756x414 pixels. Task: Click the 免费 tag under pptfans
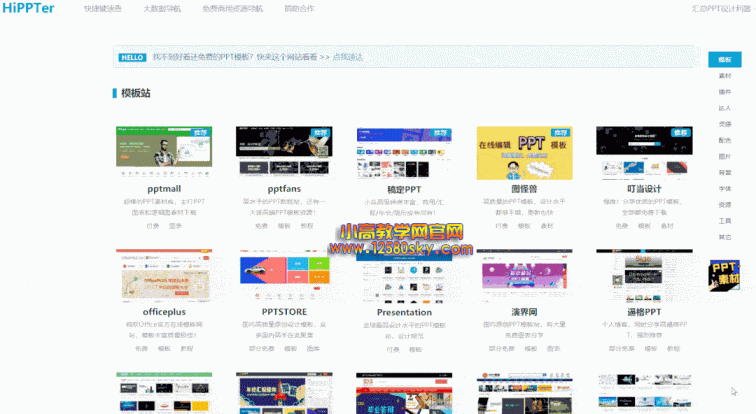coord(261,226)
